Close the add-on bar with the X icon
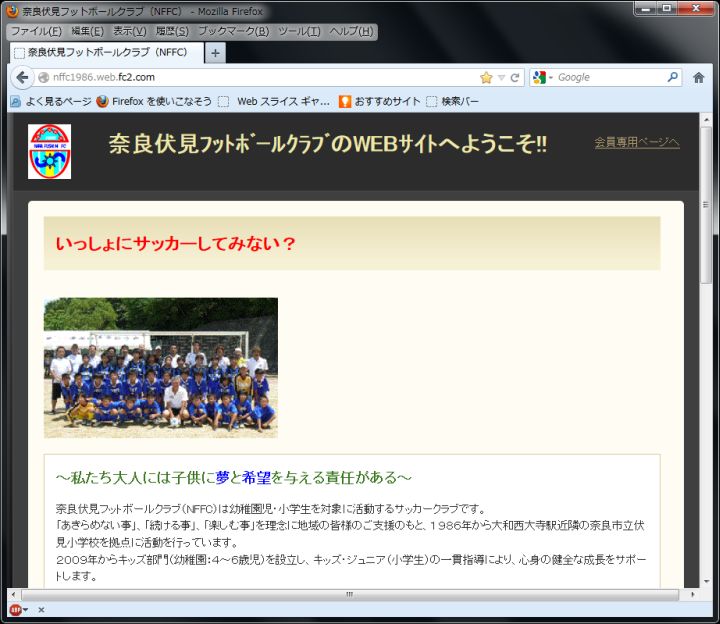Screen dimensions: 720x624 click(41, 609)
